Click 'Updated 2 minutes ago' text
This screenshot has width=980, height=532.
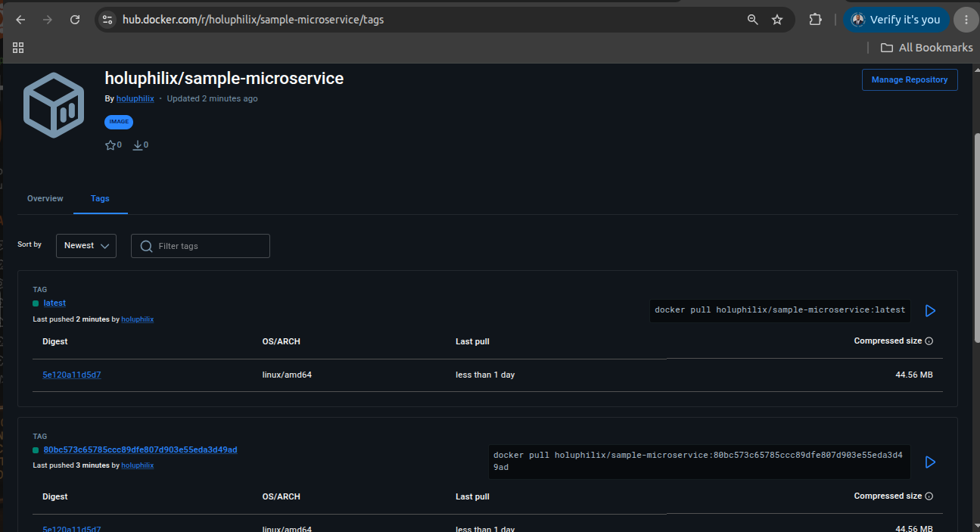tap(213, 98)
